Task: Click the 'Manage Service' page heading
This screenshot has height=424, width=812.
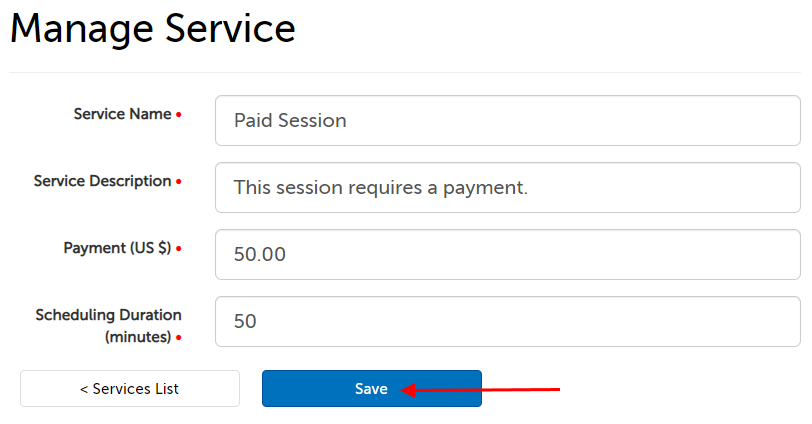Action: [x=153, y=29]
